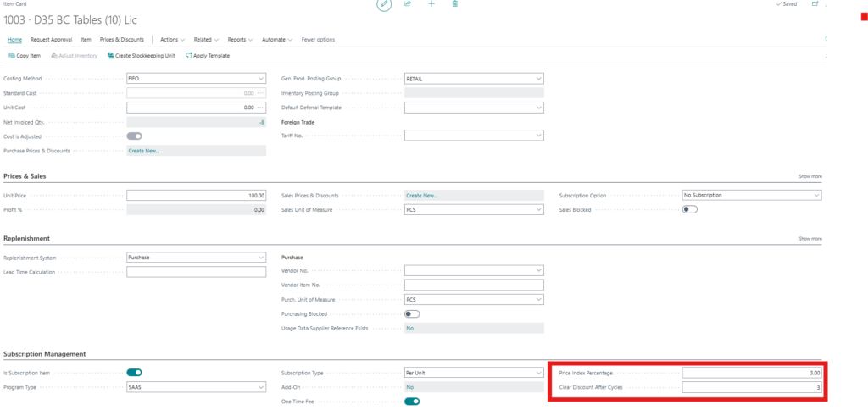Click Create New for Sales Prices & Discounts
Image resolution: width=868 pixels, height=410 pixels.
421,195
